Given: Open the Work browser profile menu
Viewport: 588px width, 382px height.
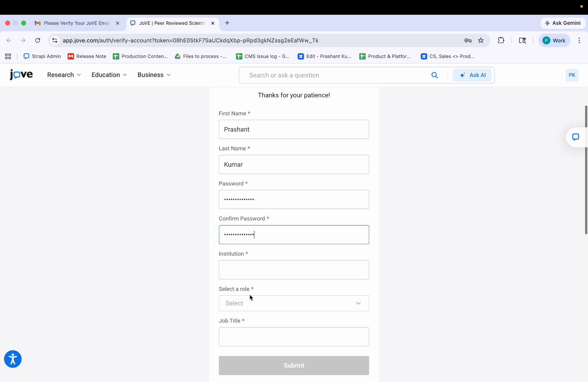Looking at the screenshot, I should pyautogui.click(x=554, y=40).
